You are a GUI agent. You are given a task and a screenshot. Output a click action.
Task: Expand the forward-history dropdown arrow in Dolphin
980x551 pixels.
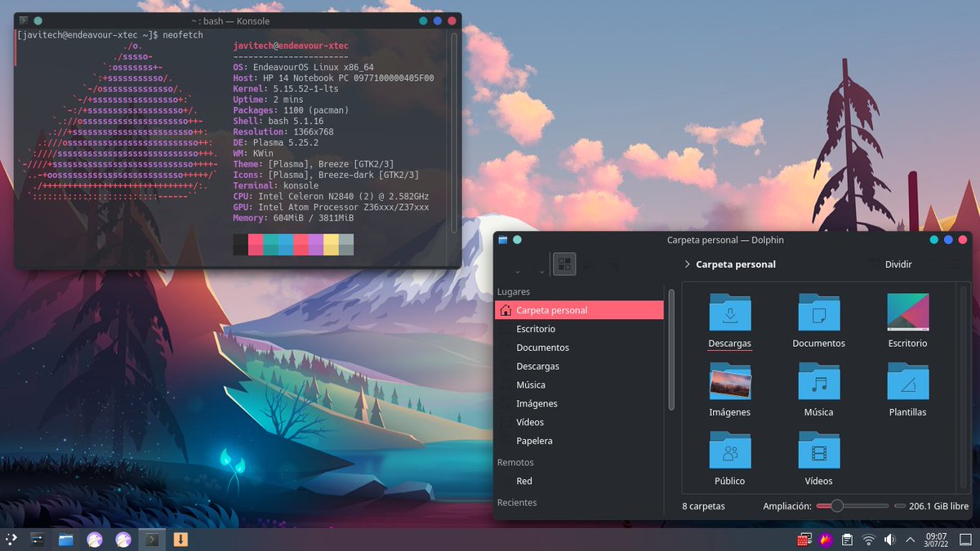coord(542,270)
